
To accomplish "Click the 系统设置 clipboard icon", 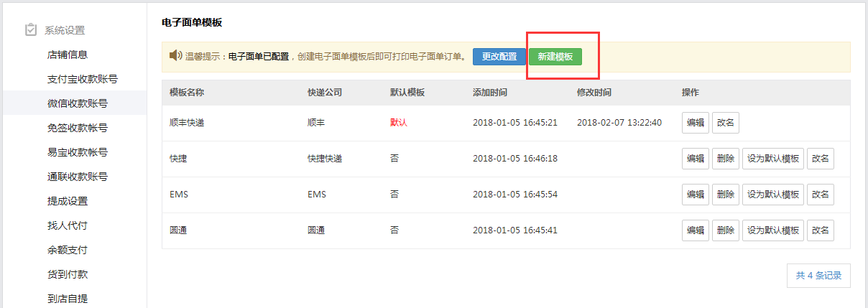I will click(x=30, y=29).
